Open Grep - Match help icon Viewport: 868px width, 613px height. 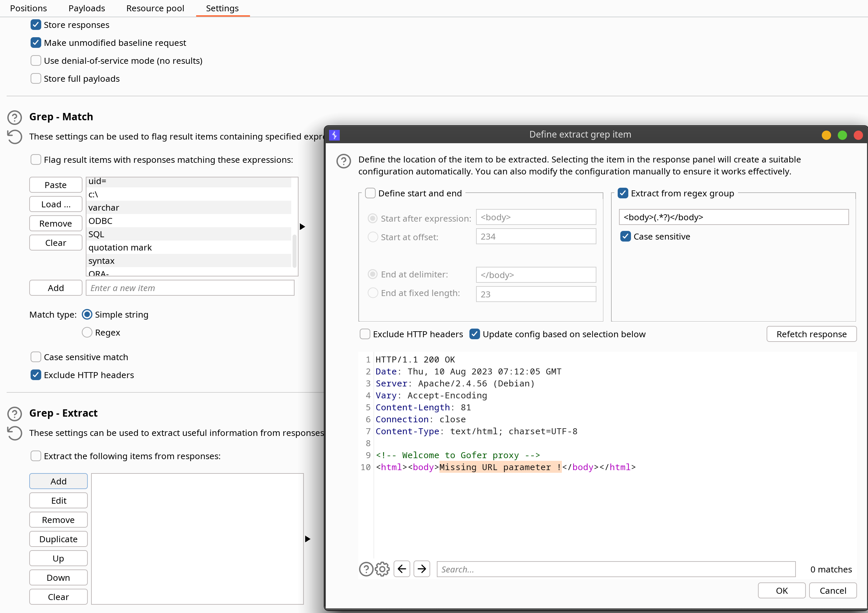tap(14, 117)
